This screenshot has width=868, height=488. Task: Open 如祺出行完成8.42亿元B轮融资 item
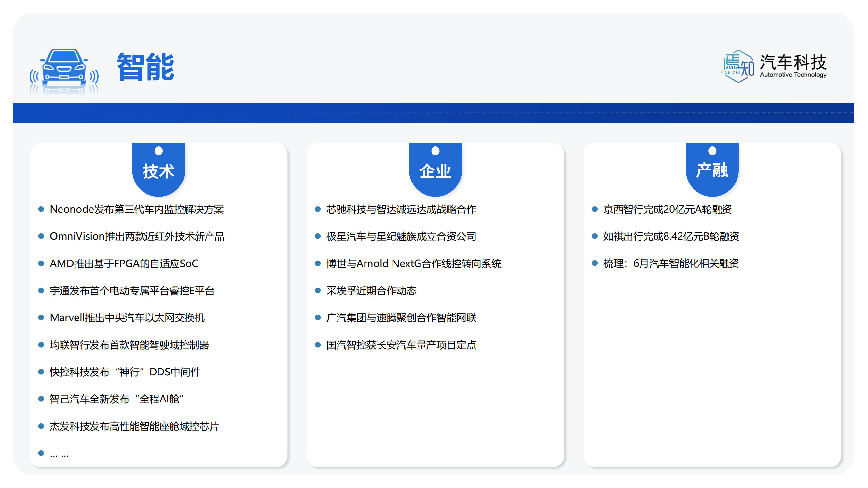tap(671, 237)
